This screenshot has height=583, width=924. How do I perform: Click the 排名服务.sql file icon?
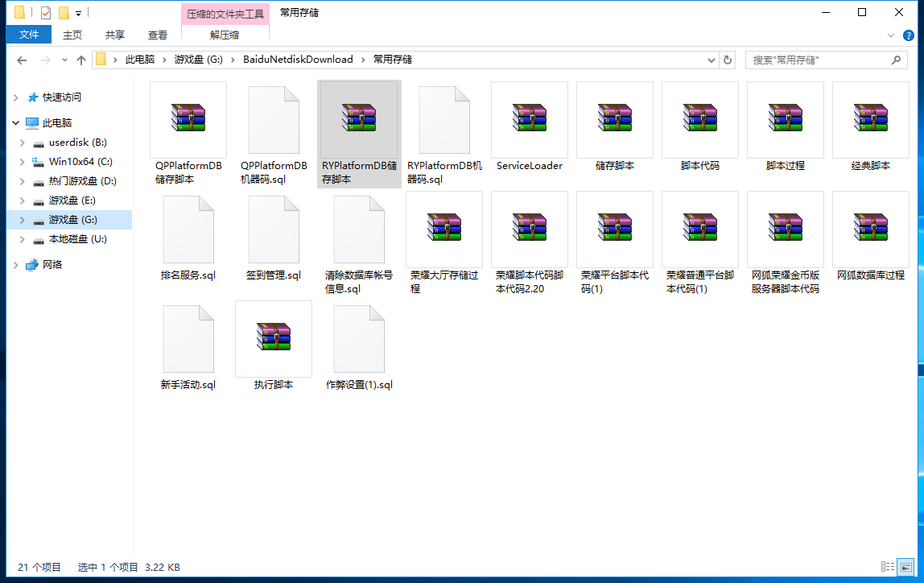coord(188,229)
